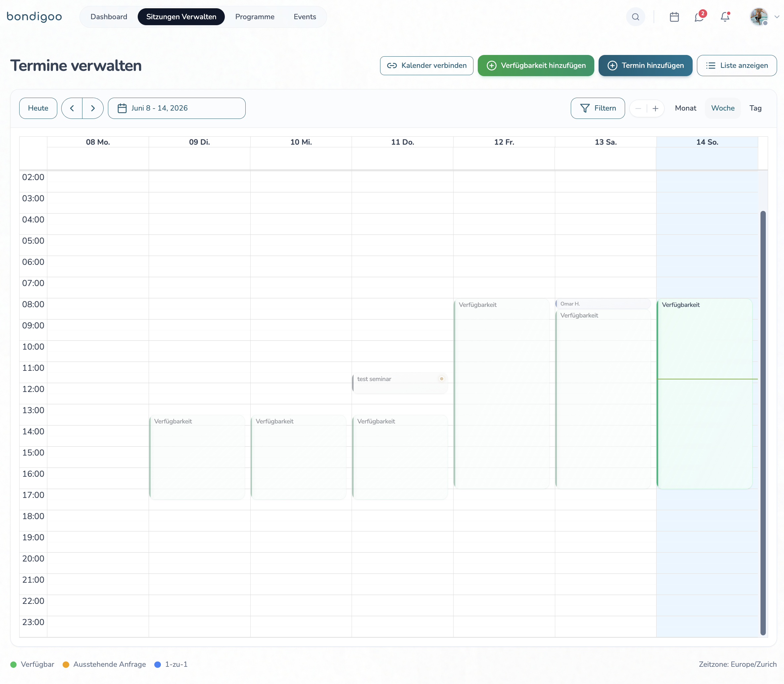Click the 17:00 time label
The height and width of the screenshot is (684, 784).
point(33,495)
